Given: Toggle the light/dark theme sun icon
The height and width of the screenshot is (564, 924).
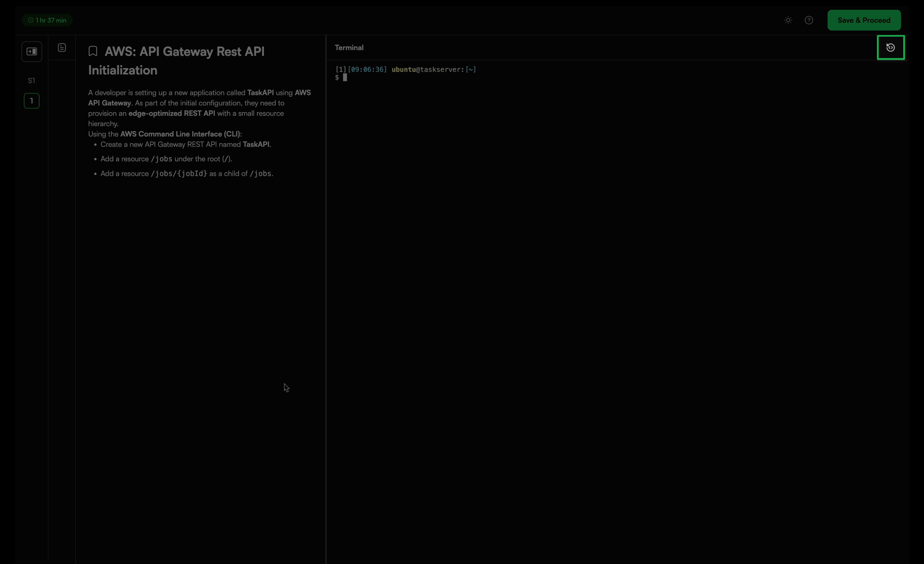Looking at the screenshot, I should (x=788, y=20).
